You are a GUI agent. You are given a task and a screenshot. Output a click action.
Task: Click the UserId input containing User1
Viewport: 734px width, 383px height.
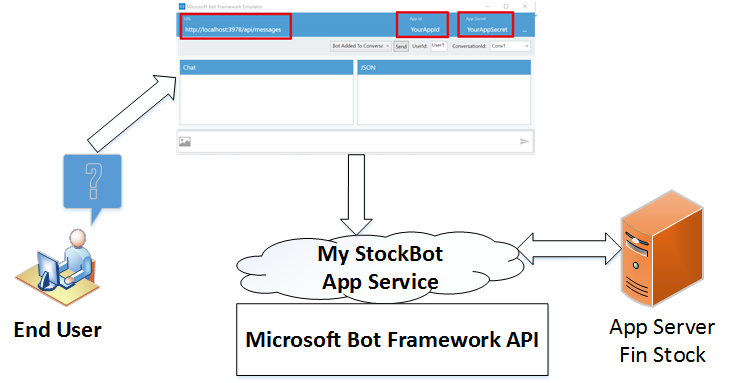coord(439,46)
